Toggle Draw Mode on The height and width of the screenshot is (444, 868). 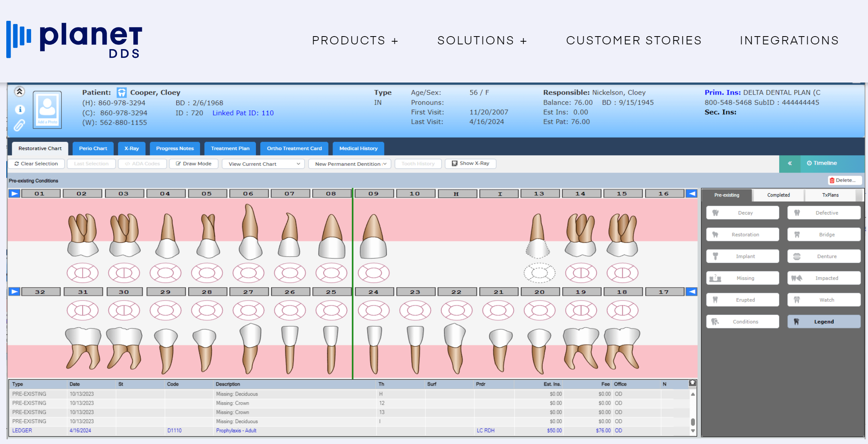pos(193,163)
